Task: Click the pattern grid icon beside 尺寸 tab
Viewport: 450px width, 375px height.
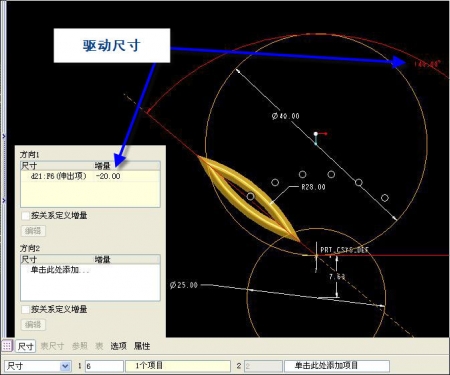Action: click(7, 346)
